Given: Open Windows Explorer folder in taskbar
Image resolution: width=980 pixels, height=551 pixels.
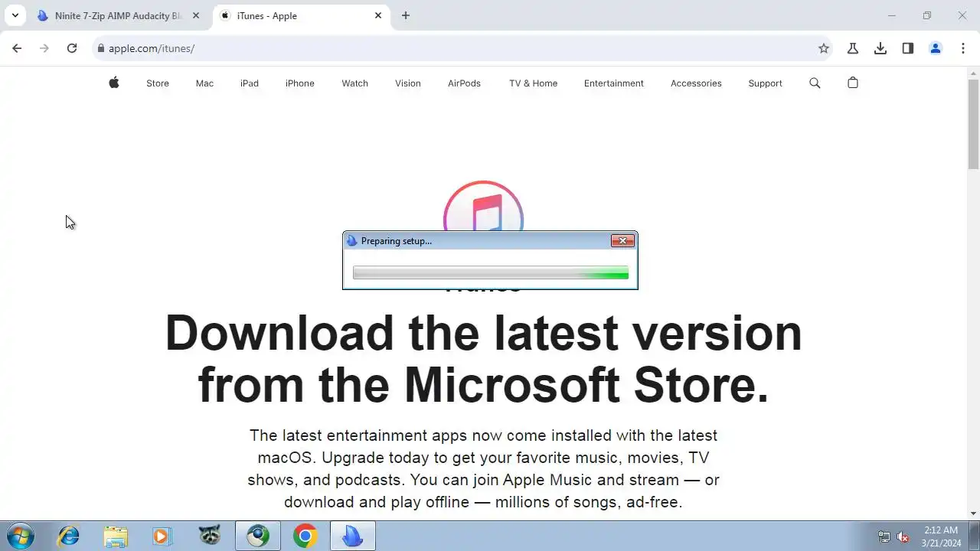Looking at the screenshot, I should click(116, 536).
